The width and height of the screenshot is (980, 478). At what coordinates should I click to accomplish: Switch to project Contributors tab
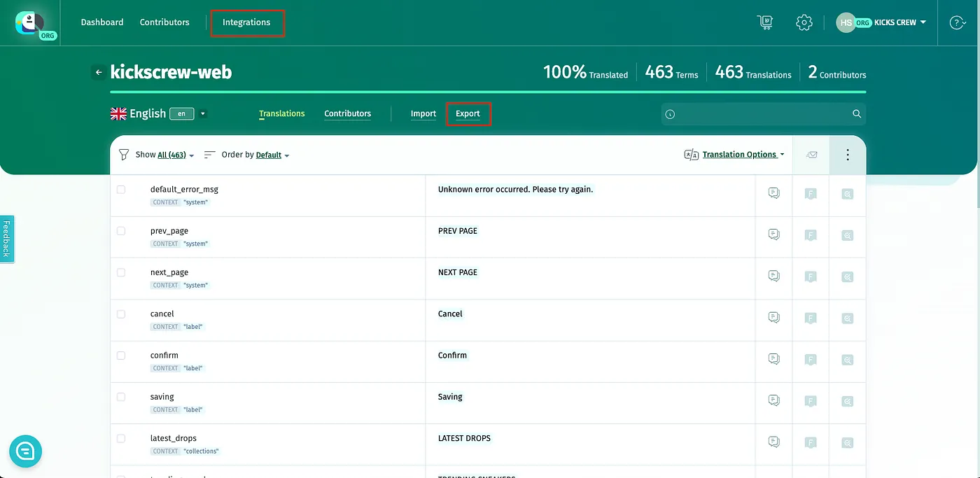(348, 113)
